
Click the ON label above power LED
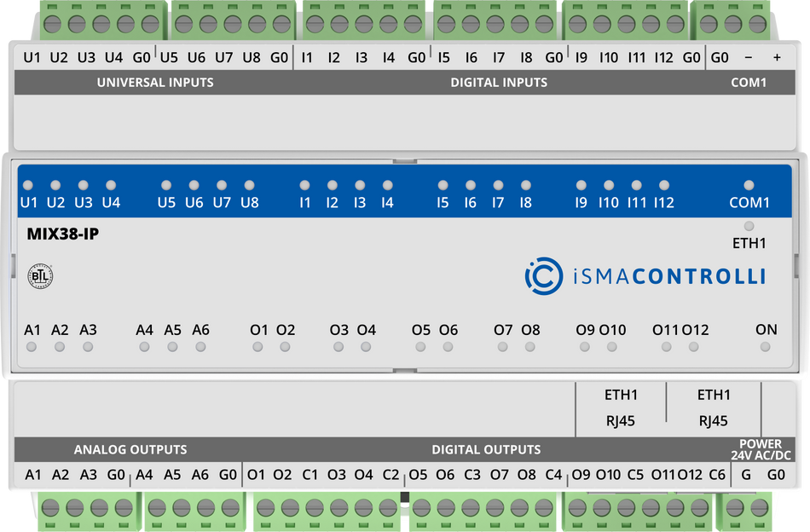pyautogui.click(x=767, y=330)
